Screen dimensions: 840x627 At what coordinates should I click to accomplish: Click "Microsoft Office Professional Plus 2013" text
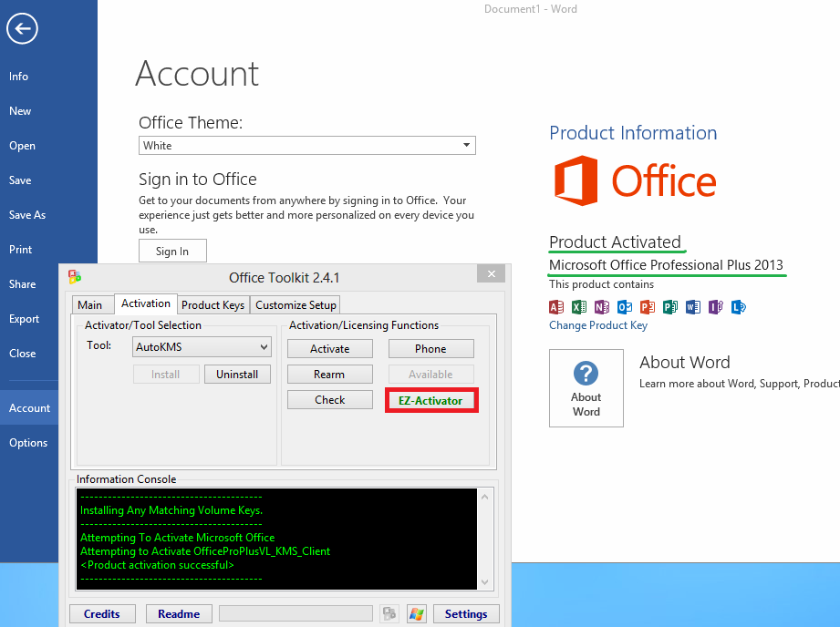pyautogui.click(x=666, y=265)
